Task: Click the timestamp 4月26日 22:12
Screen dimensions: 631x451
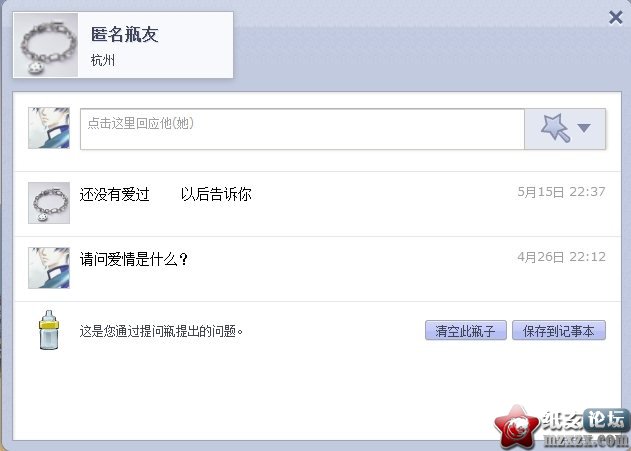Action: 561,257
